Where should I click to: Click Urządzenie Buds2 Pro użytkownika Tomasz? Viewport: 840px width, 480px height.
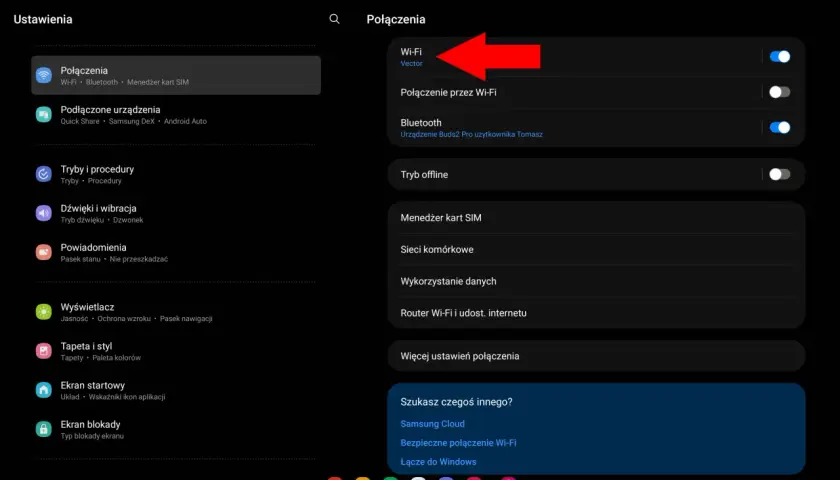coord(471,134)
